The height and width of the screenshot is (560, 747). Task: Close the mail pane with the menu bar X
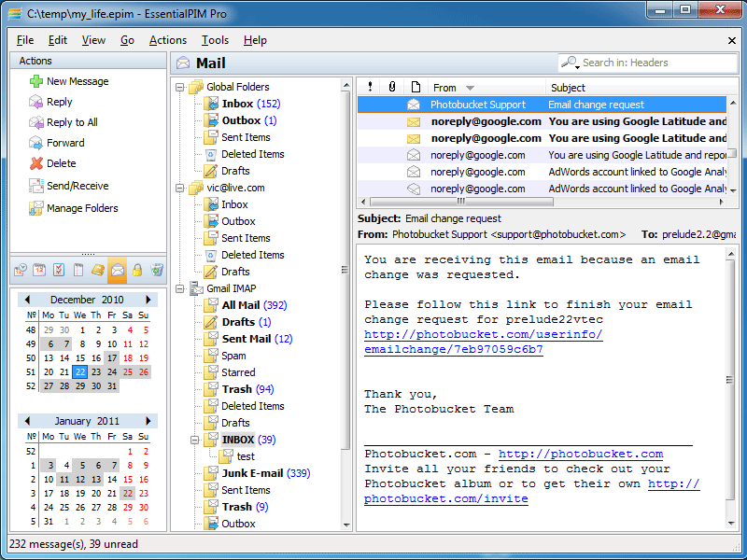(x=732, y=40)
